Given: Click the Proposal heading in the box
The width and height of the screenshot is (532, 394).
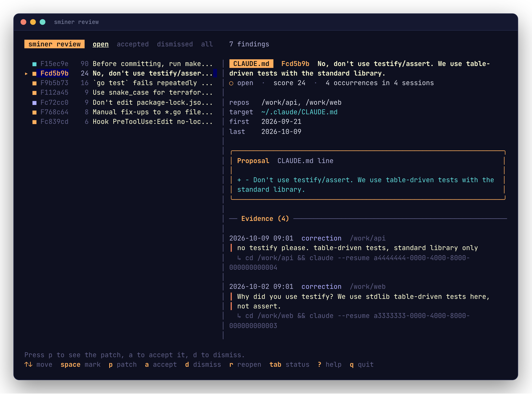Looking at the screenshot, I should click(253, 161).
